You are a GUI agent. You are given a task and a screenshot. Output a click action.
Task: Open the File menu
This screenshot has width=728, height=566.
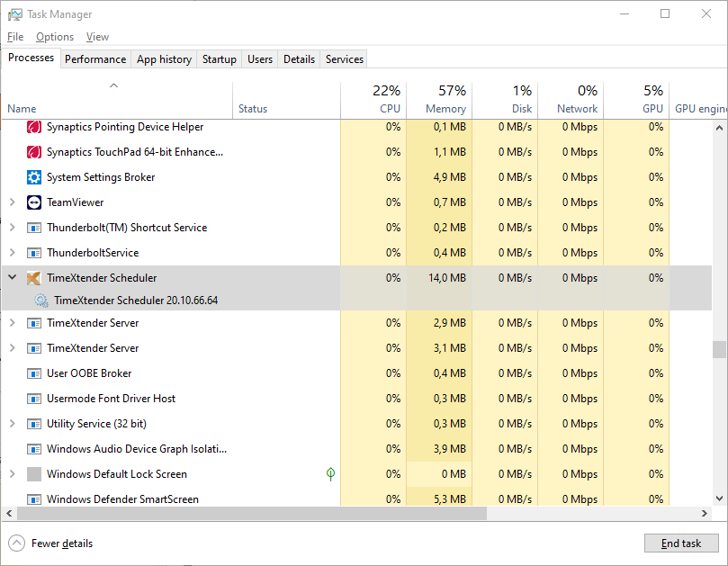pos(15,37)
